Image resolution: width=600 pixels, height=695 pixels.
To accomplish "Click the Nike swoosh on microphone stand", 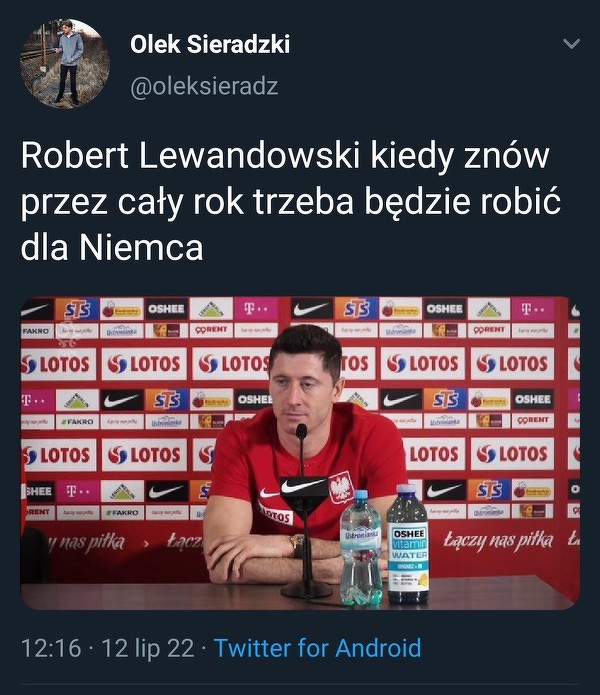I will (304, 486).
